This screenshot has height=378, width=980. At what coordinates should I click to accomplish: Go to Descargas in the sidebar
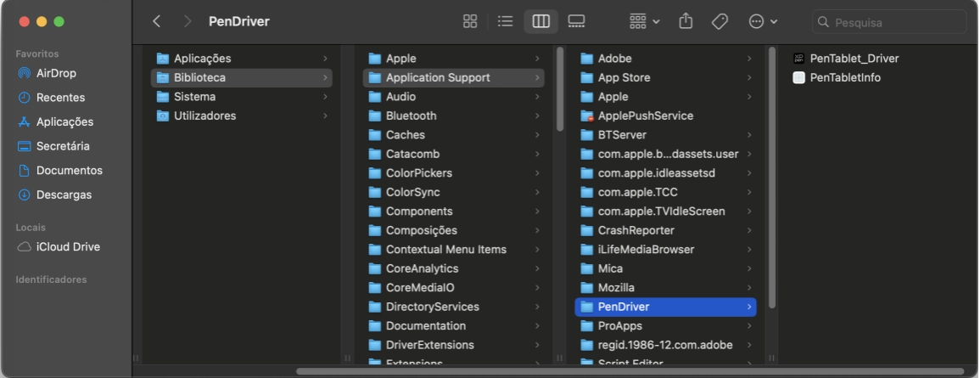click(x=64, y=195)
